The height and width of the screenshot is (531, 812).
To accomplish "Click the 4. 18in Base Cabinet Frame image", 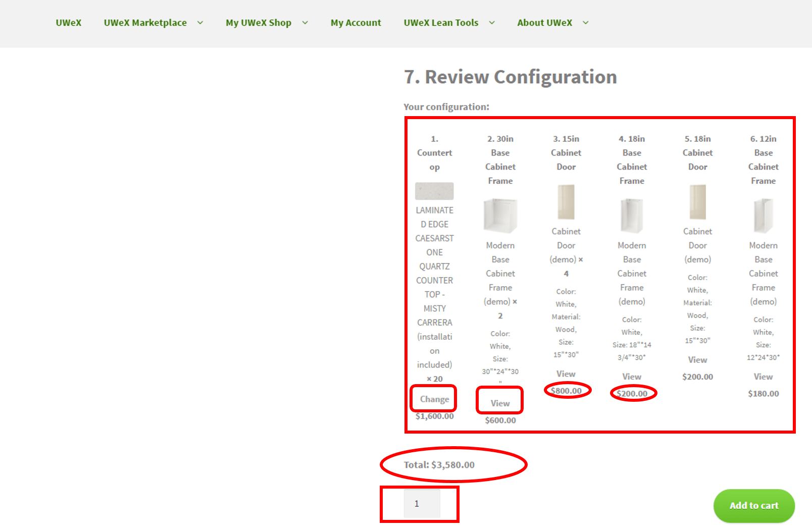I will tap(632, 216).
